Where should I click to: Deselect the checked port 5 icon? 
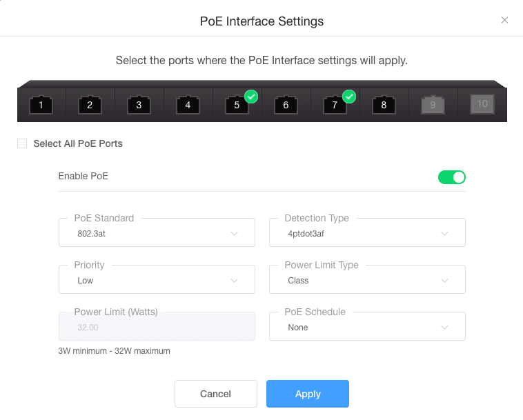pos(237,105)
